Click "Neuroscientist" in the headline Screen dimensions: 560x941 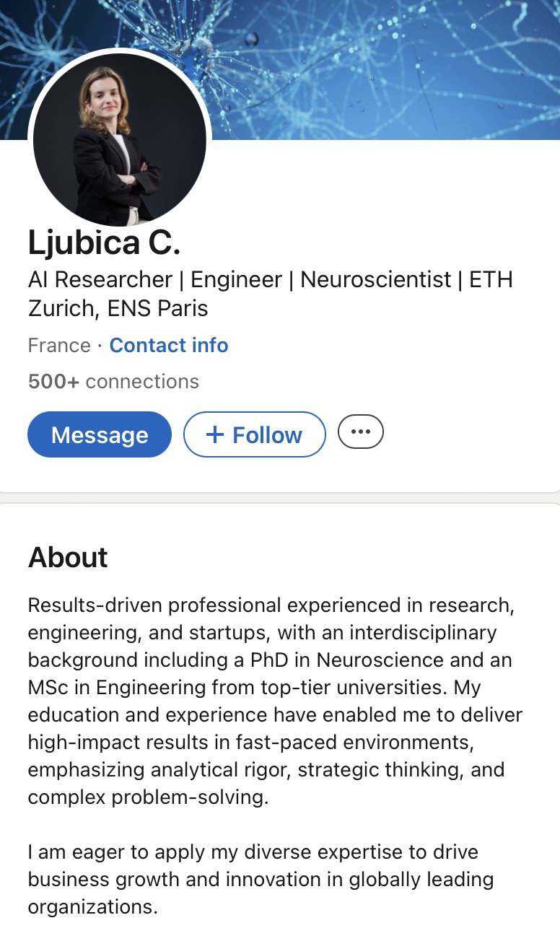375,279
